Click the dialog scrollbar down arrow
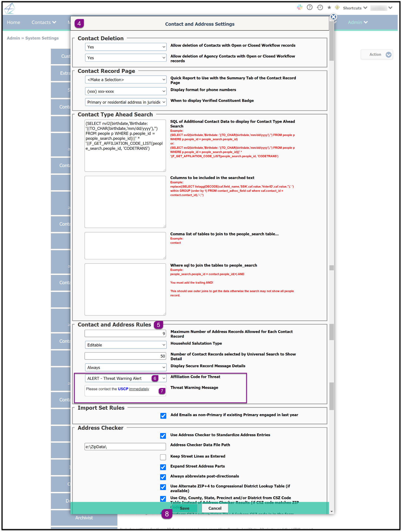The image size is (402, 532). (x=332, y=512)
